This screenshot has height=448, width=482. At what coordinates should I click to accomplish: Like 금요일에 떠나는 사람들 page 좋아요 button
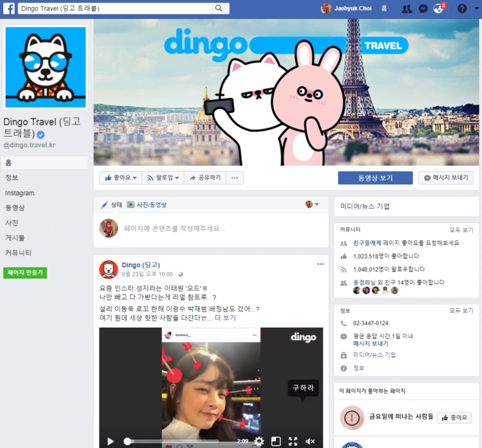[x=455, y=417]
